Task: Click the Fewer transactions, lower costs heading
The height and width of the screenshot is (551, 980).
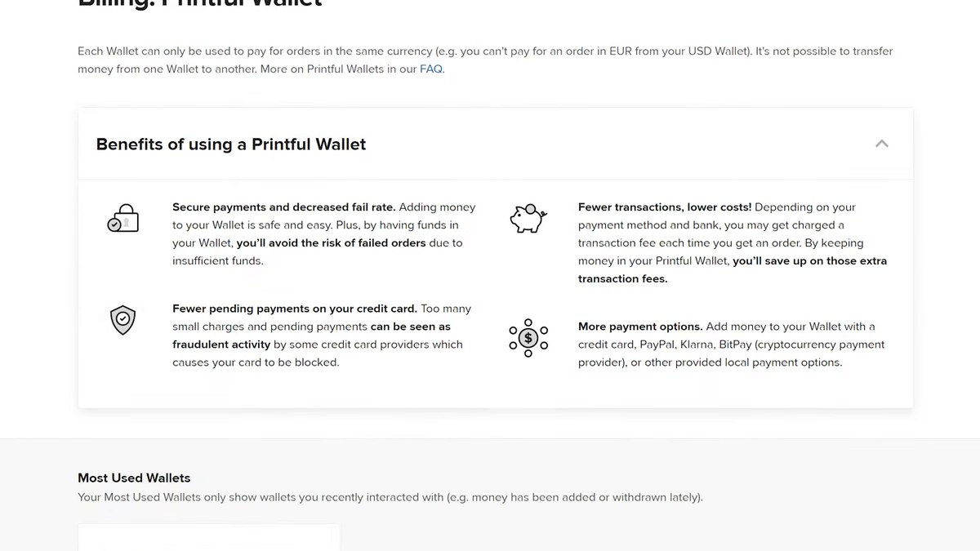Action: pyautogui.click(x=665, y=207)
